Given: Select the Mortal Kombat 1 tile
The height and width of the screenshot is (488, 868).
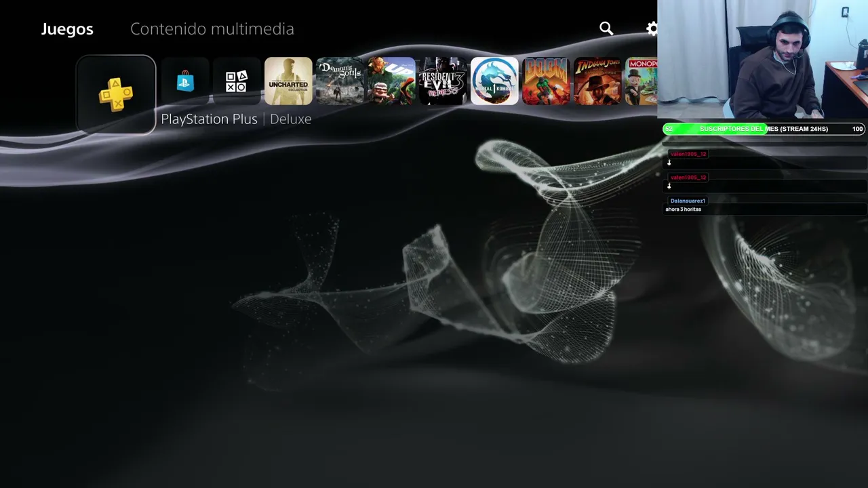Looking at the screenshot, I should (494, 81).
